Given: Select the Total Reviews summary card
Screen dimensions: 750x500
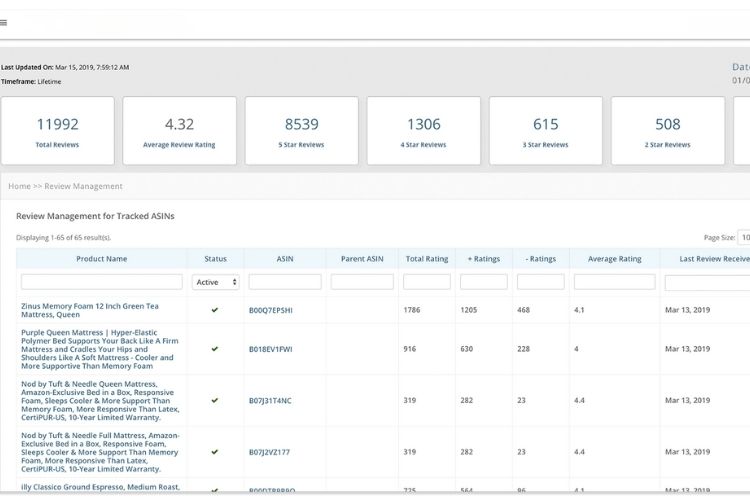Looking at the screenshot, I should (58, 131).
